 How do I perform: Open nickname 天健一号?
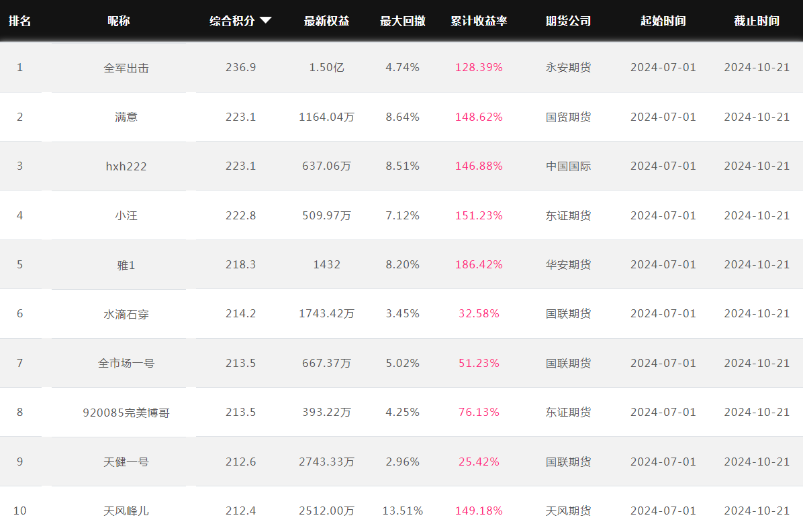pyautogui.click(x=126, y=462)
